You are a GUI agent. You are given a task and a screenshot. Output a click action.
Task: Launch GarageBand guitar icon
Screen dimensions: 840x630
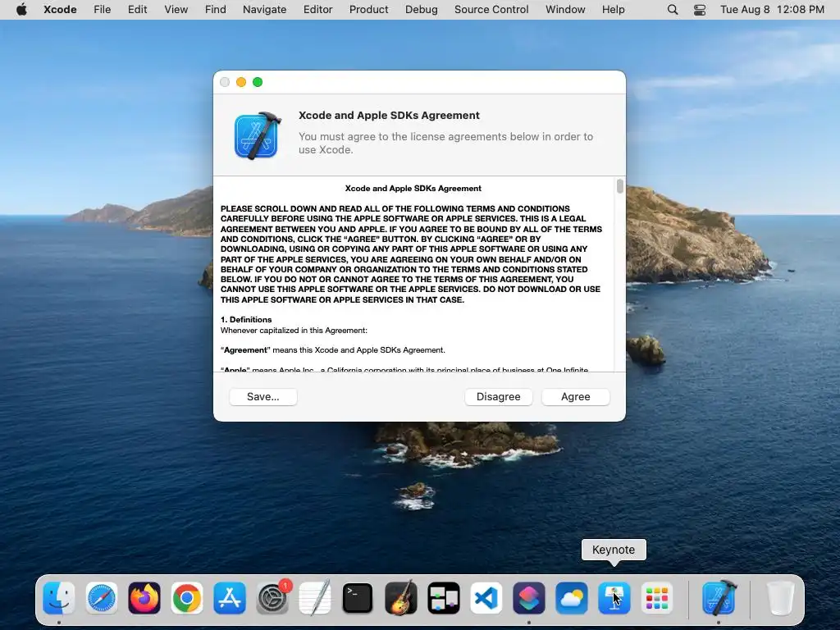coord(400,598)
